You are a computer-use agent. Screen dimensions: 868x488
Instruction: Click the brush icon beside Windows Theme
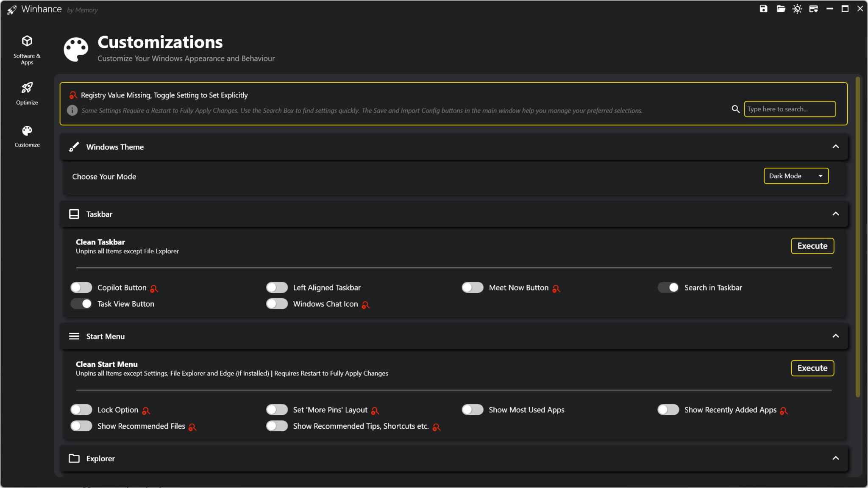click(74, 147)
